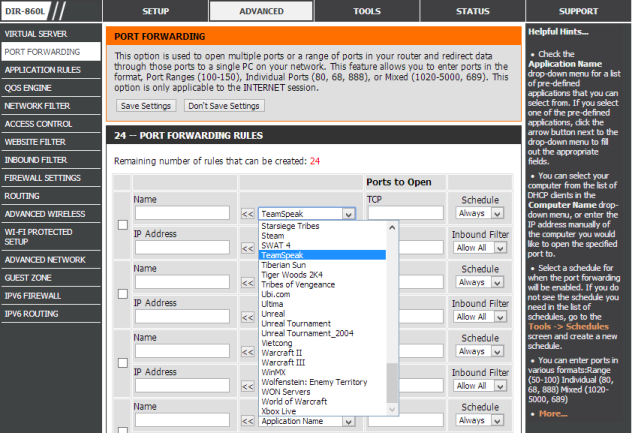Open Access Control page
The height and width of the screenshot is (433, 632).
50,124
